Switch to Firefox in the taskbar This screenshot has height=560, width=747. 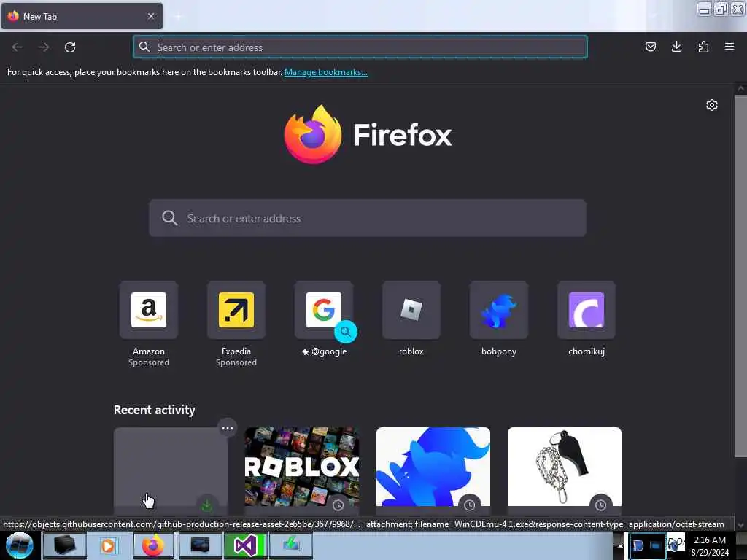tap(153, 545)
